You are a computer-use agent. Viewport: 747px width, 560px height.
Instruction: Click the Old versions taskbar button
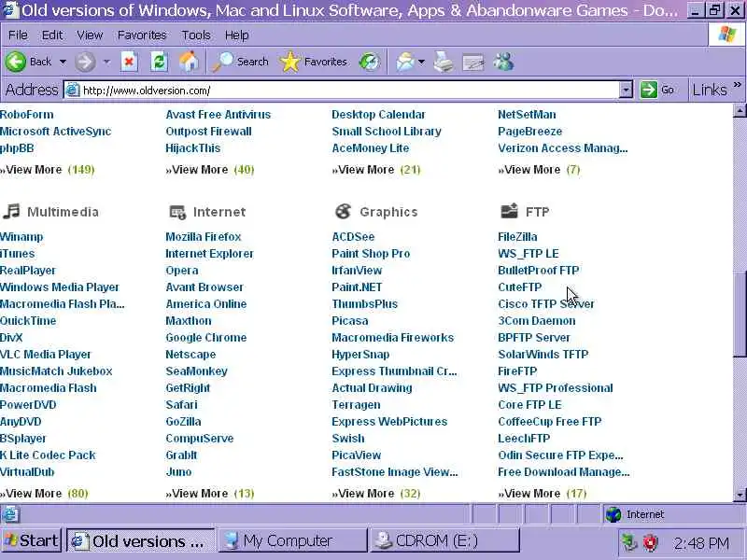pyautogui.click(x=141, y=541)
